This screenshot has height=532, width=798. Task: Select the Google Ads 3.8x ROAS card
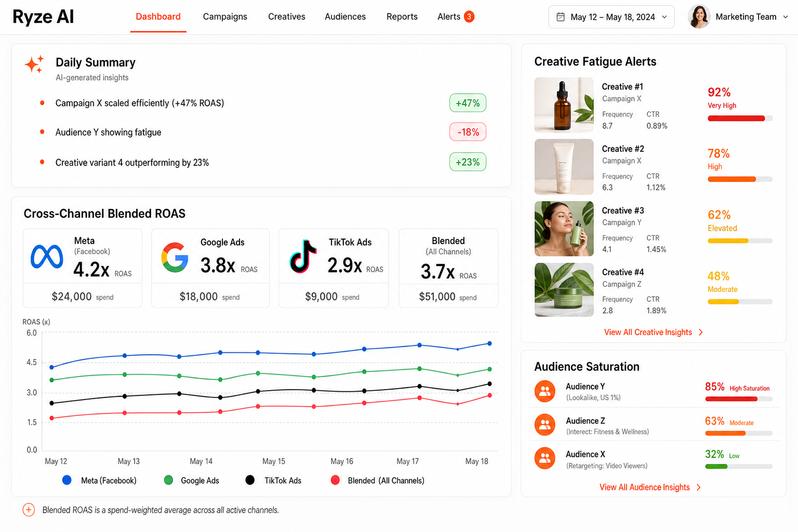[x=210, y=268]
